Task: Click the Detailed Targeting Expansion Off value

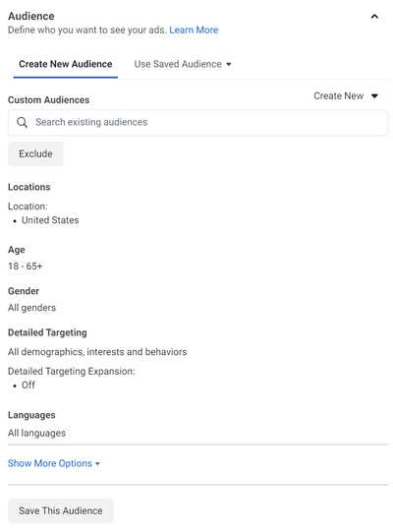Action: pos(28,385)
